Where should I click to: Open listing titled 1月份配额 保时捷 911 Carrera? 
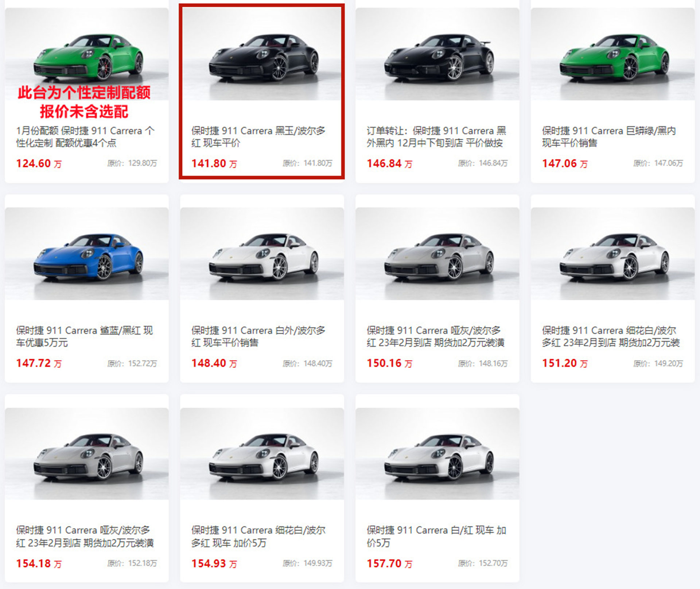tap(85, 137)
